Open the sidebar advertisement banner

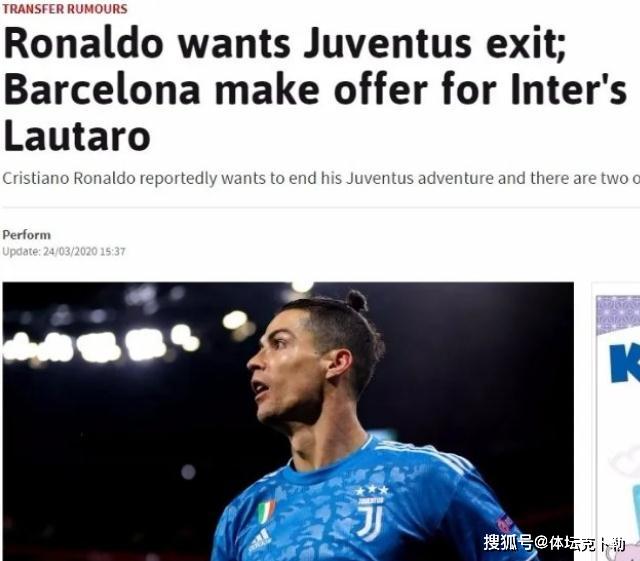616,421
